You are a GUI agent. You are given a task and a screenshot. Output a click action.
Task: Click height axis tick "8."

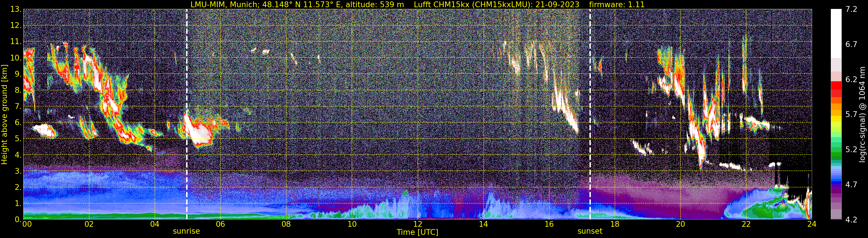[x=18, y=90]
